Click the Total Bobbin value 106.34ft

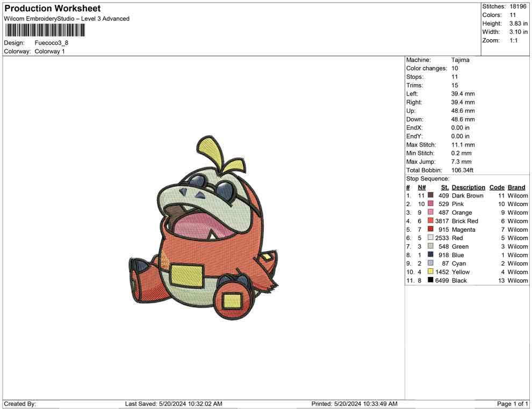463,170
